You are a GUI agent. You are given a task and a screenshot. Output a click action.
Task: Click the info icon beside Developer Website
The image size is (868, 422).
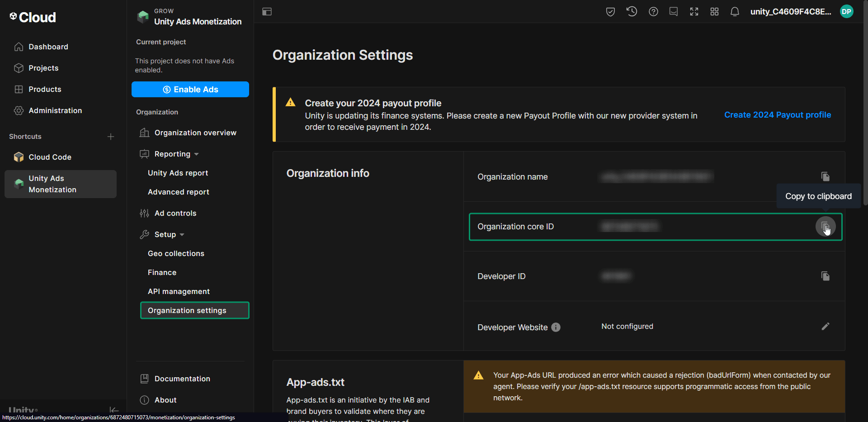pos(556,327)
